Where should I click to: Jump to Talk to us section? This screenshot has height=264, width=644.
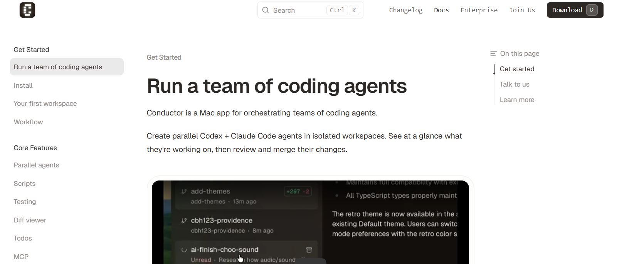pyautogui.click(x=514, y=84)
